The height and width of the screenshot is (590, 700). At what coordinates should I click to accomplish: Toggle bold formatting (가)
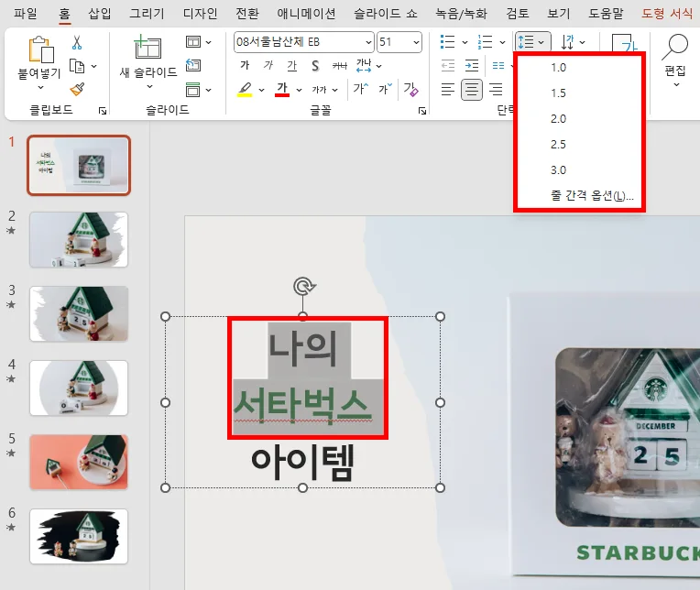pyautogui.click(x=245, y=66)
